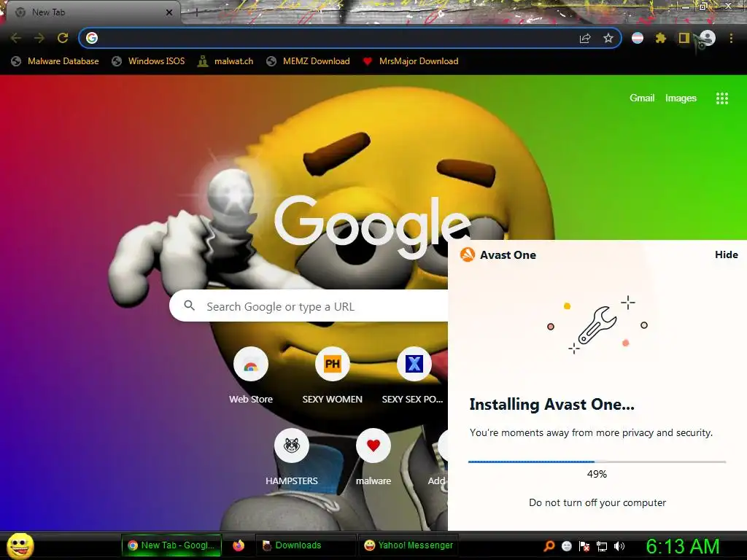
Task: Open the volume speaker tray icon
Action: pyautogui.click(x=619, y=546)
